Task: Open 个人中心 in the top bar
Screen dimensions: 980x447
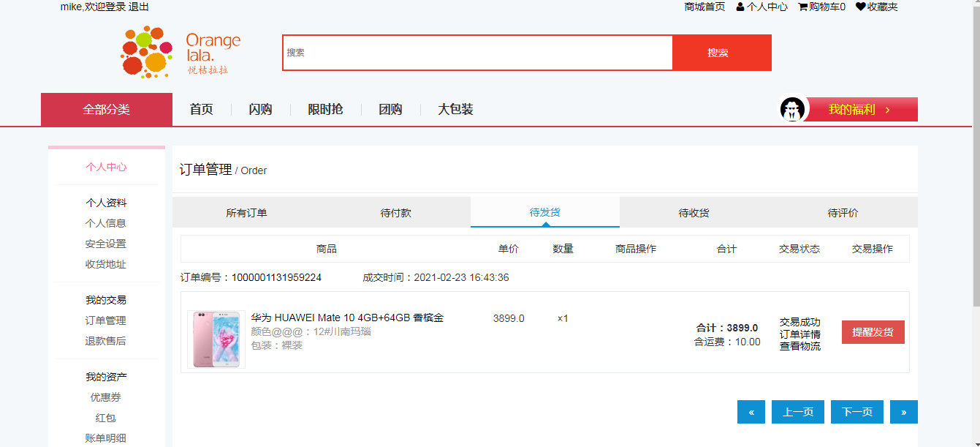Action: 767,7
